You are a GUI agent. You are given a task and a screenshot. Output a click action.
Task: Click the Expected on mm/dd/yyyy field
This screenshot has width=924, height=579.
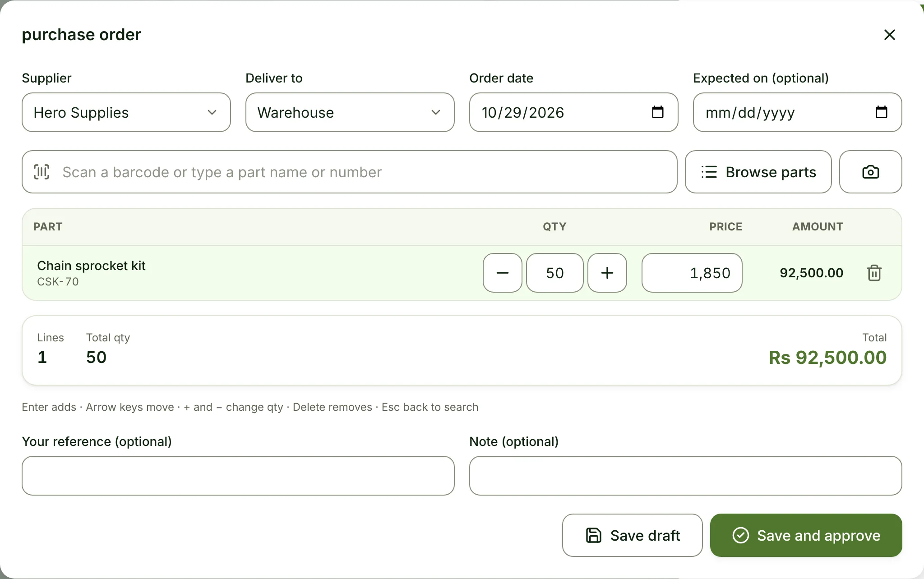798,112
